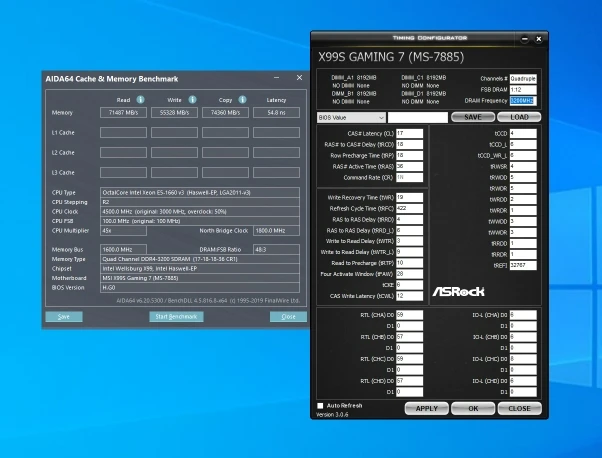Viewport: 602px width, 458px height.
Task: Click the Memory Latency value 54.8 ns
Action: pos(276,112)
